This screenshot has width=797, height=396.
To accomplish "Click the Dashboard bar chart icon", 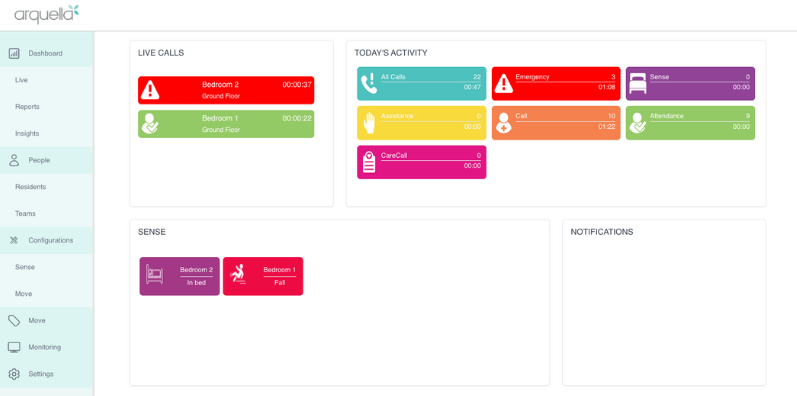I will (x=14, y=53).
